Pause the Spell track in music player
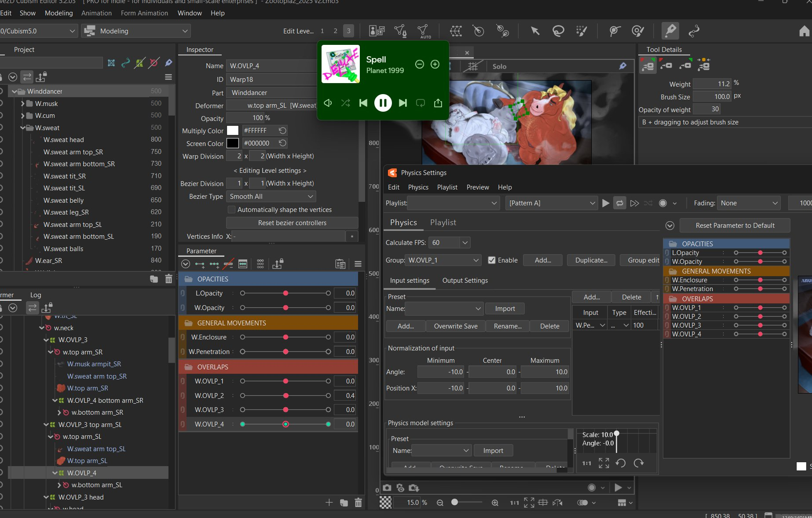This screenshot has height=518, width=812. point(383,103)
